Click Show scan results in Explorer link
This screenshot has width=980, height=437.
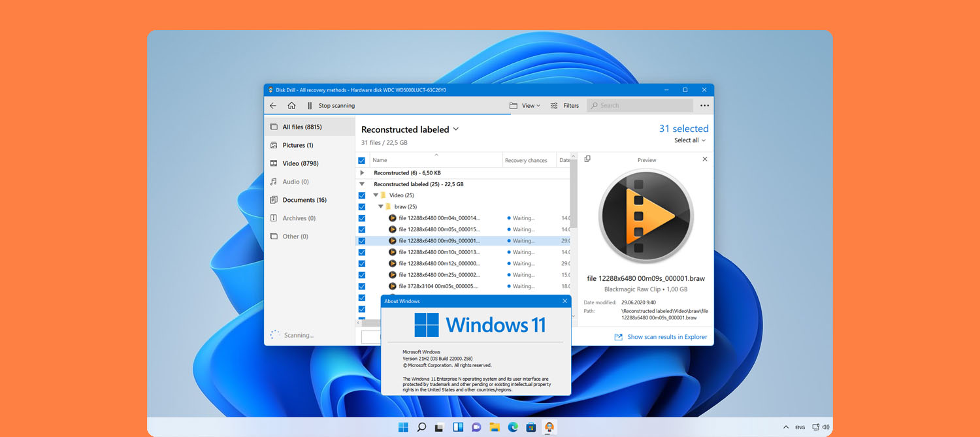(x=661, y=337)
